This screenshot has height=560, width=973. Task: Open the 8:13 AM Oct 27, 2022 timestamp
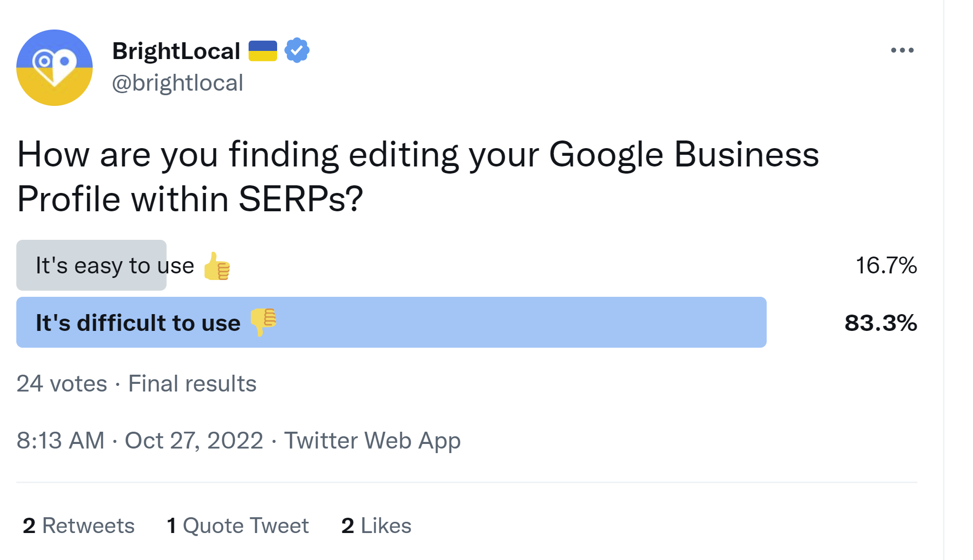[x=140, y=440]
